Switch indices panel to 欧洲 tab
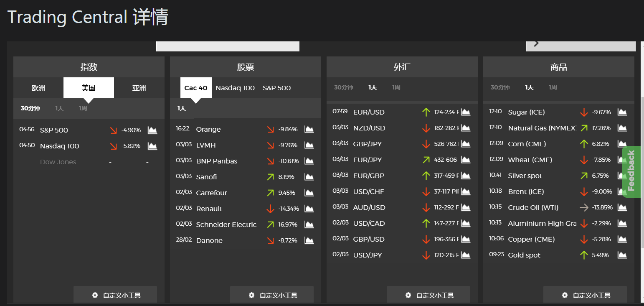Image resolution: width=644 pixels, height=306 pixels. [x=38, y=88]
